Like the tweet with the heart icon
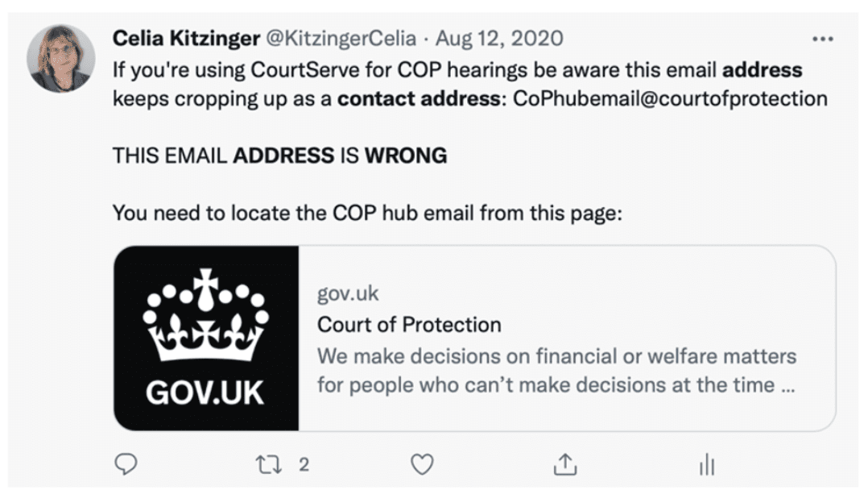 (422, 464)
